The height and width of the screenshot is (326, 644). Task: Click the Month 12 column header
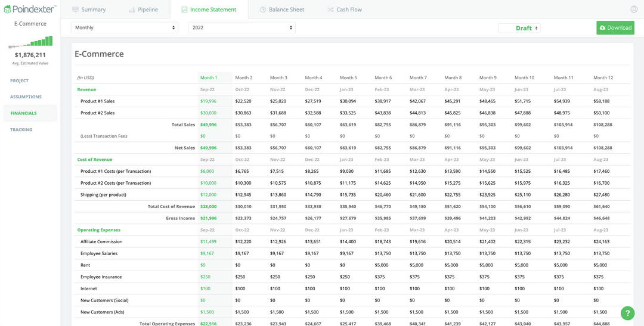603,77
